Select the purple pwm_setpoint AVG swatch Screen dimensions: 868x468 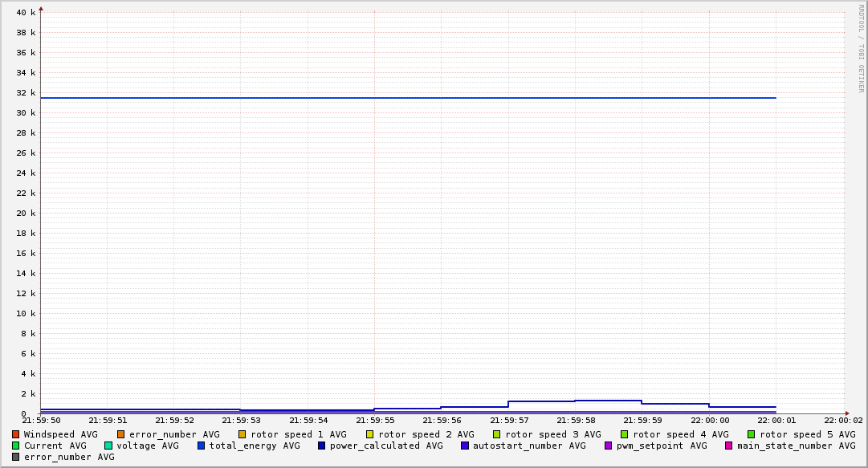coord(609,446)
